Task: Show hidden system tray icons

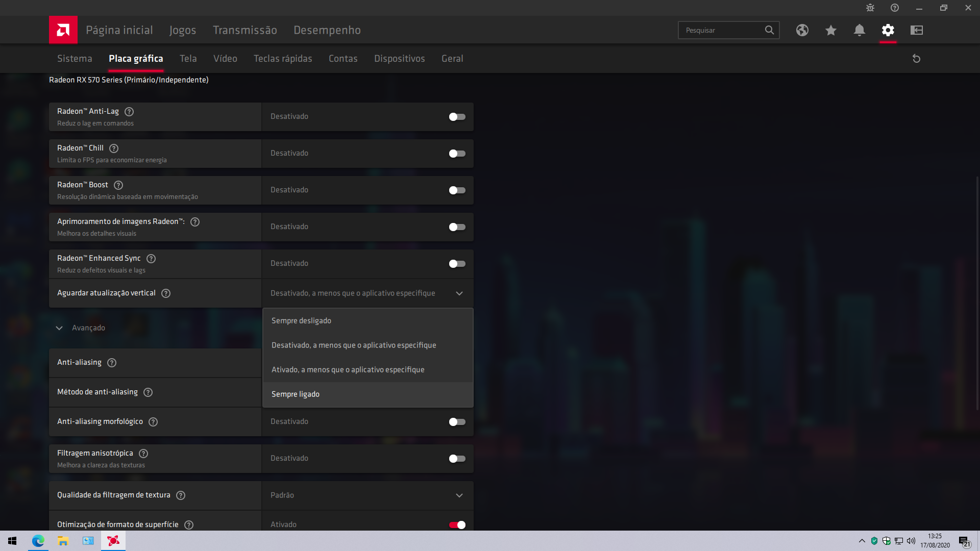Action: 862,541
